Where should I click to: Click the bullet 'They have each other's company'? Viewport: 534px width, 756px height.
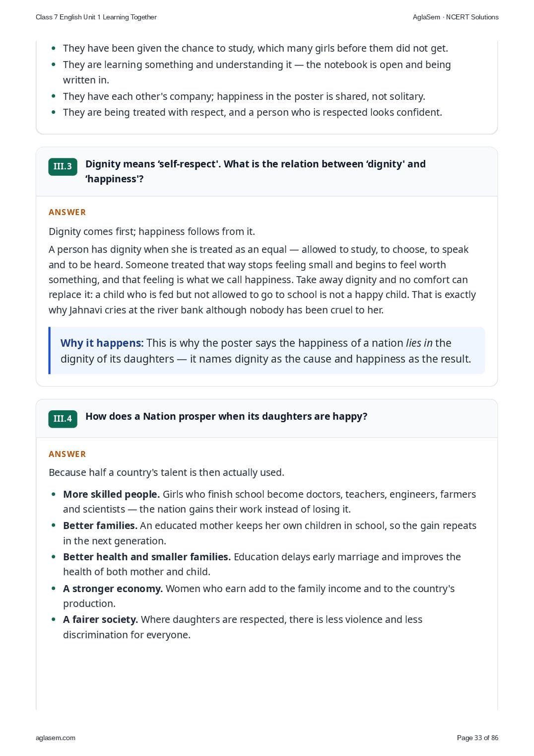pos(244,96)
